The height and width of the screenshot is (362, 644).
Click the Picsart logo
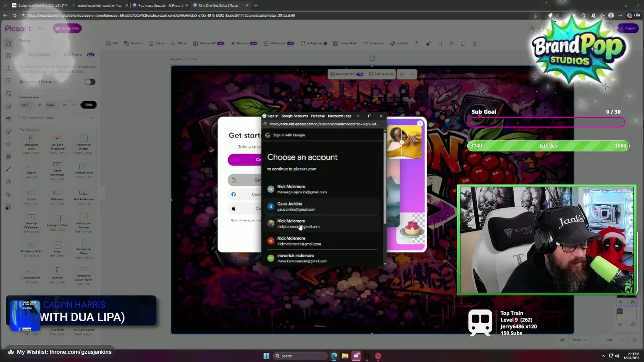click(18, 28)
